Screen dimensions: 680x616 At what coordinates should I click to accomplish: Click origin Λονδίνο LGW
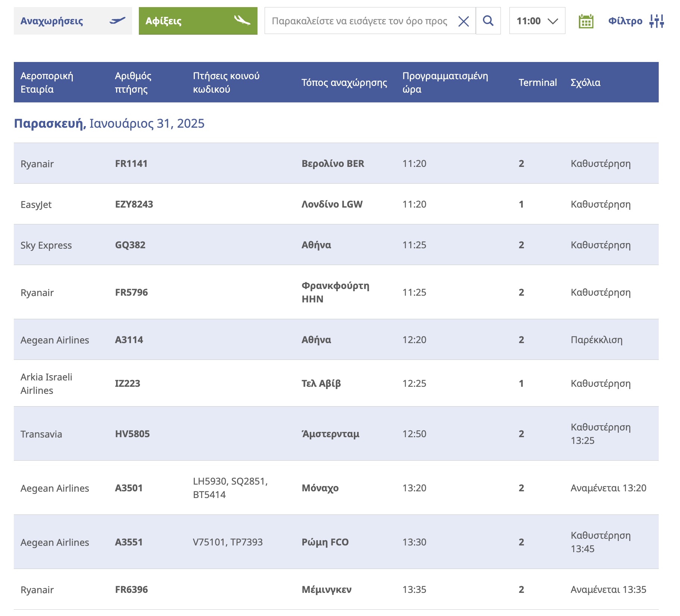coord(332,204)
